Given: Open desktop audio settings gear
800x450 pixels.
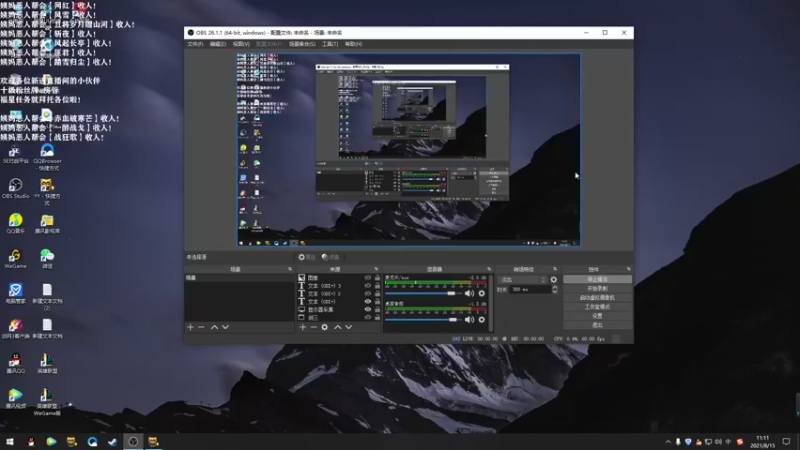Looking at the screenshot, I should click(482, 319).
